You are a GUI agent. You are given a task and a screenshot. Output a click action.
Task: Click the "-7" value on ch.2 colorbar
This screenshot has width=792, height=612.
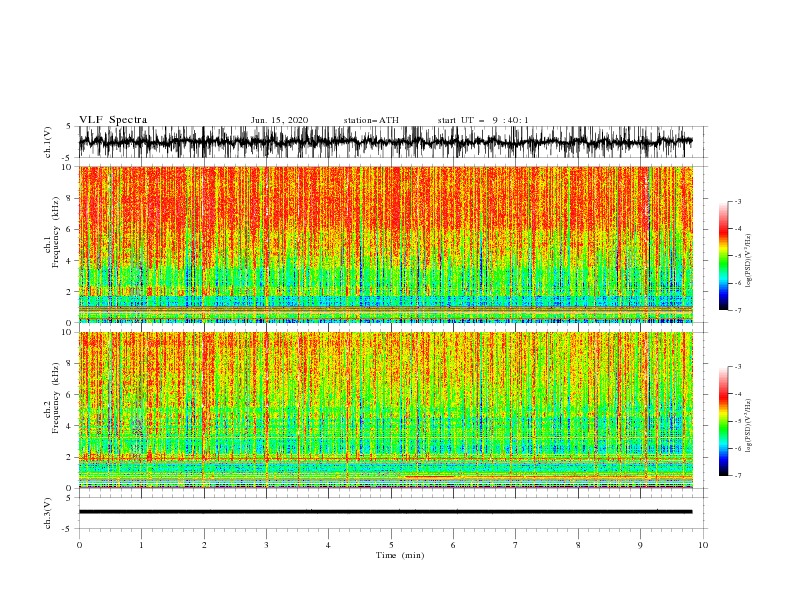[x=737, y=475]
